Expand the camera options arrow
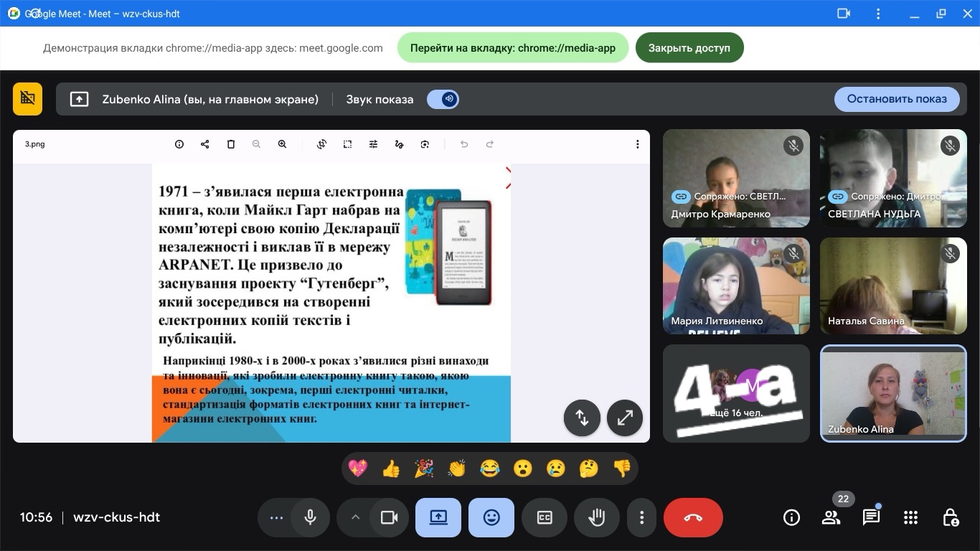The height and width of the screenshot is (551, 980). [x=355, y=518]
